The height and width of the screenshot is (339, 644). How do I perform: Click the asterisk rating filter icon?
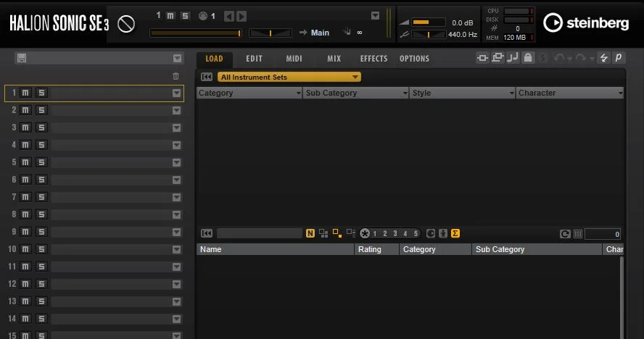[365, 233]
